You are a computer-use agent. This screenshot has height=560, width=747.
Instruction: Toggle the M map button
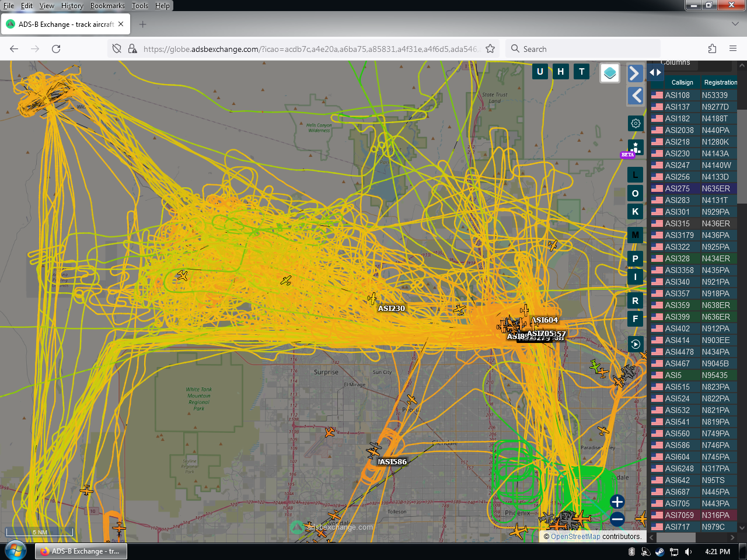pos(636,235)
